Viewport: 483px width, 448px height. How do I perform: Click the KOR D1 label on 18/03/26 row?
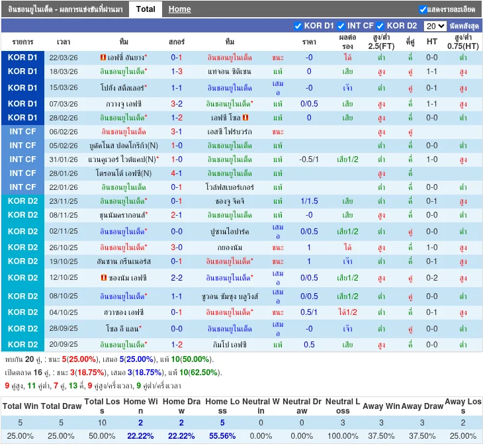click(22, 71)
